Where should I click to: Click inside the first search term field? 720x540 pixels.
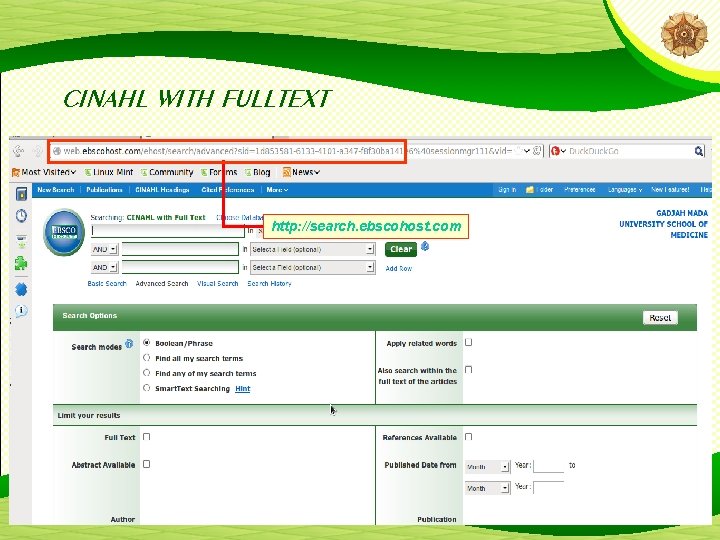coord(168,231)
